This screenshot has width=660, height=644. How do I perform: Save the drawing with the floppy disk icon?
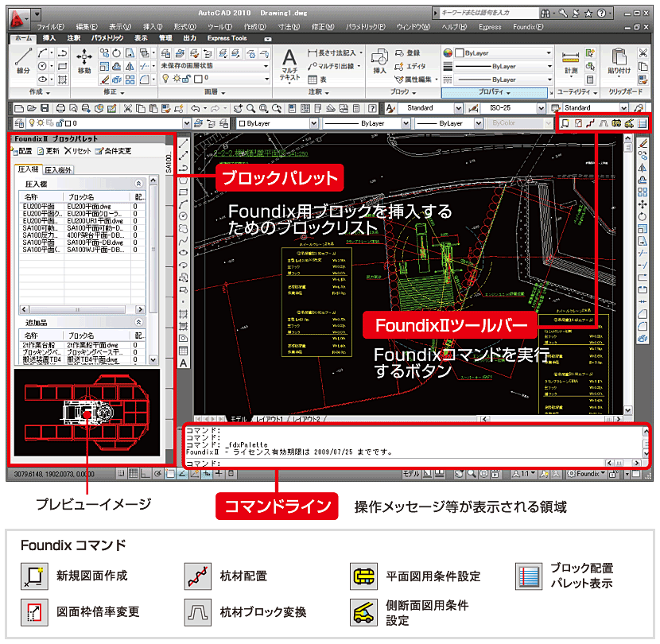tap(45, 108)
